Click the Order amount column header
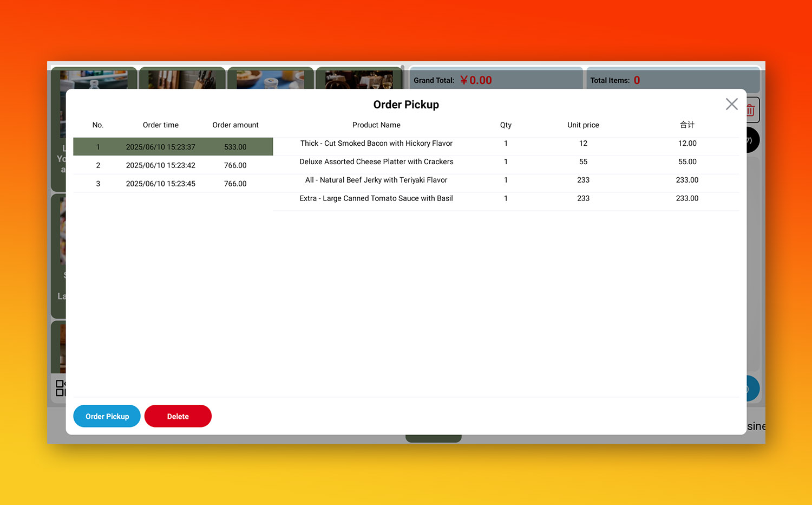This screenshot has width=812, height=505. [x=235, y=125]
